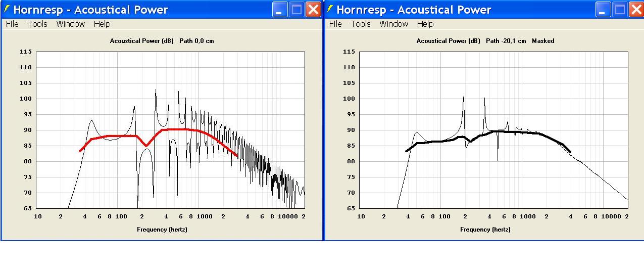Open Help menu in right Hornresp window
Screen dimensions: 644x273
[425, 24]
